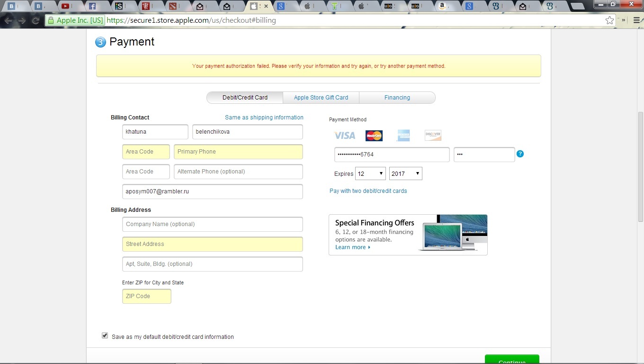Select the Visa card logo
The width and height of the screenshot is (644, 364).
click(344, 136)
